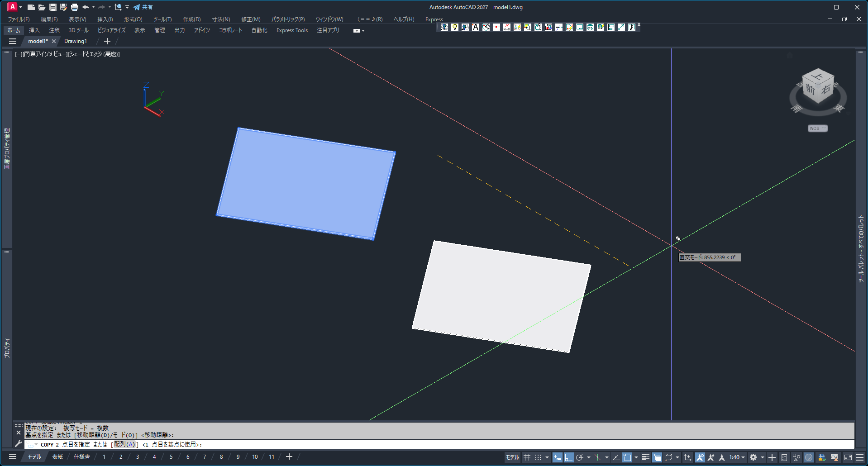The width and height of the screenshot is (868, 466).
Task: Click the ViewCube top face
Action: point(818,76)
